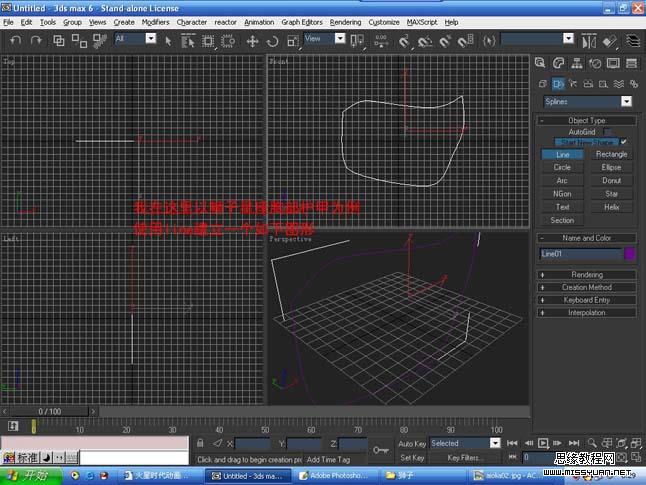Toggle the Angle Snap tool
This screenshot has width=646, height=485.
[x=425, y=41]
